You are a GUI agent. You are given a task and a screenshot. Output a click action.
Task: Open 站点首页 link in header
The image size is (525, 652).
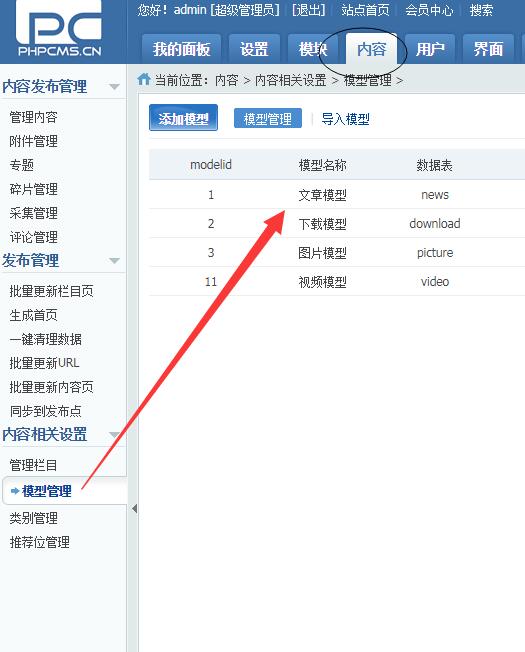pyautogui.click(x=365, y=10)
